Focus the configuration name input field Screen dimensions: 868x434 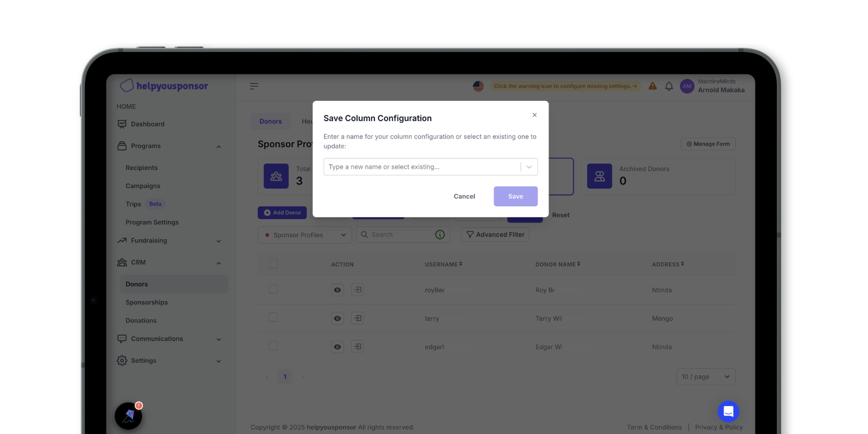coord(421,167)
